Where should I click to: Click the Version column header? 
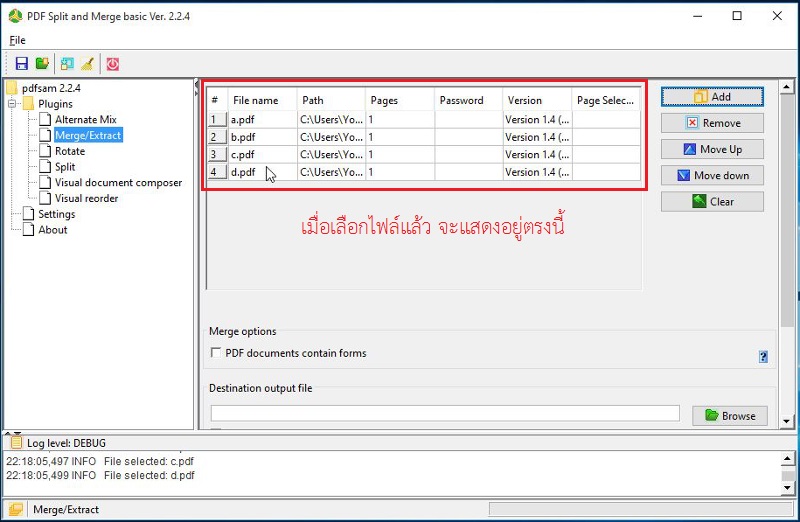click(x=537, y=100)
